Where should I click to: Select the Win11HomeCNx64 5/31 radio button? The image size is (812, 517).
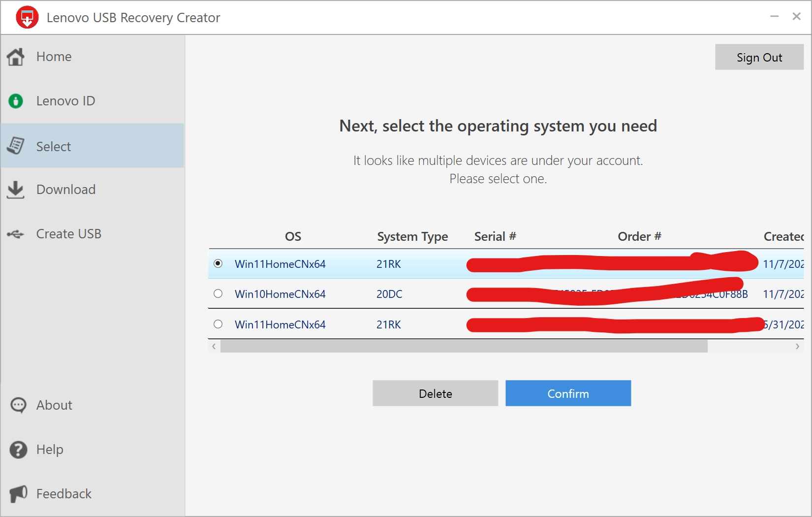(218, 324)
